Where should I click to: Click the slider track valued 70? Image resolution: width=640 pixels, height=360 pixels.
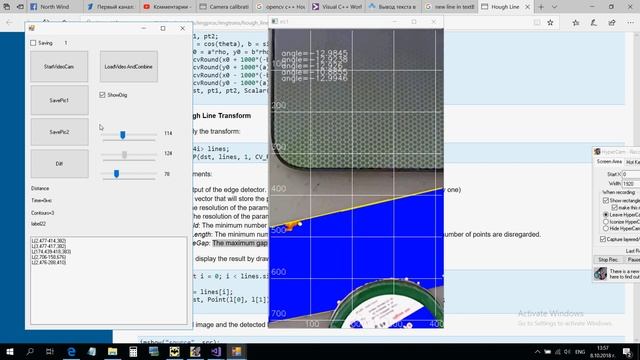tap(129, 174)
